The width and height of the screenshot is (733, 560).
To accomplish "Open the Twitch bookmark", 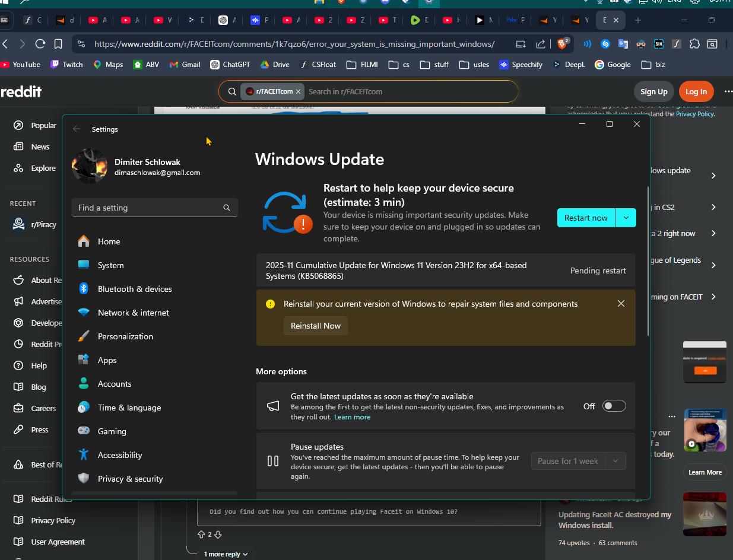I will [66, 64].
